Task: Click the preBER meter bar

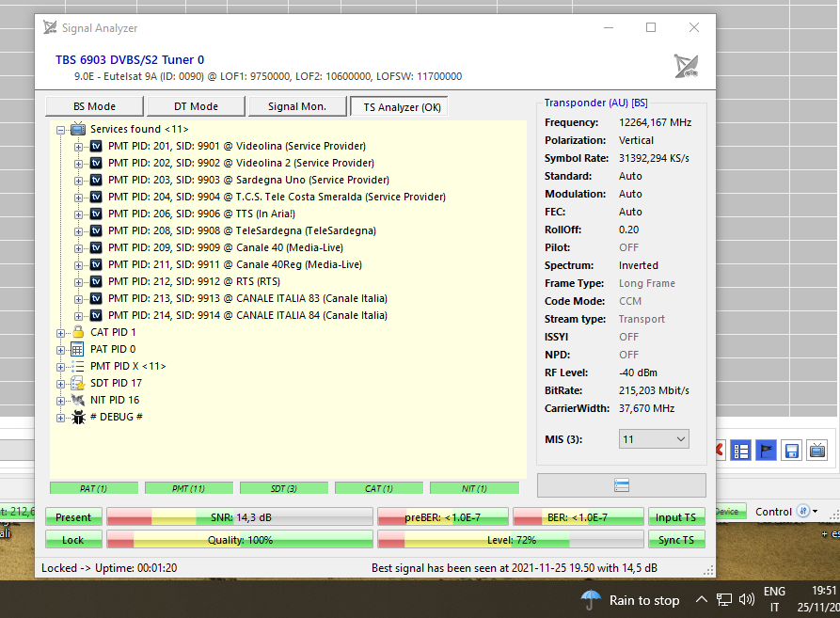Action: click(442, 517)
